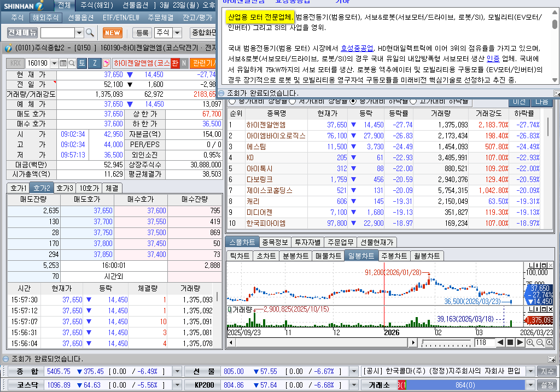This screenshot has height=392, width=560.
Task: Switch to the 분봉차트 tab
Action: [296, 256]
